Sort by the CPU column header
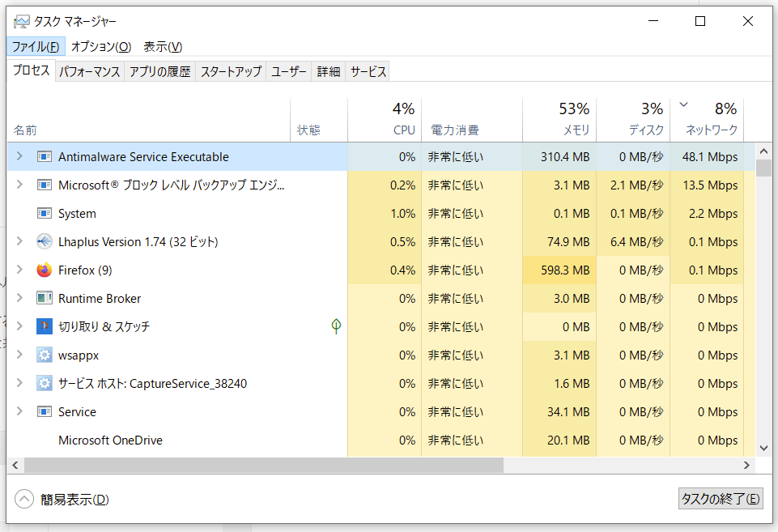 tap(385, 120)
